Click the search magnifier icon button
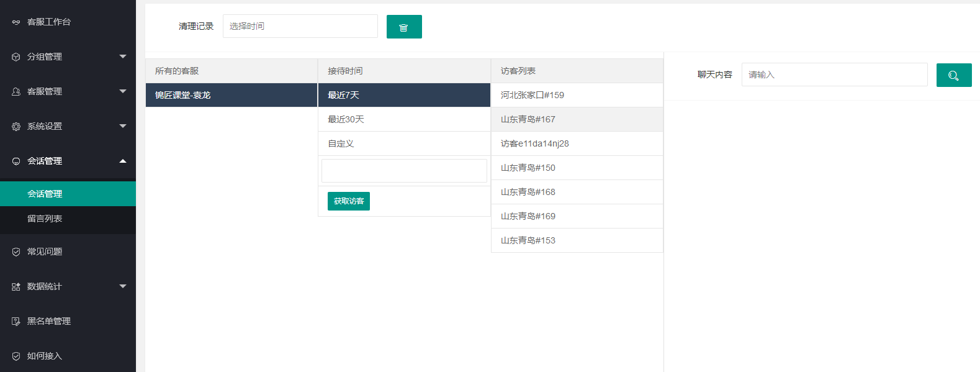The width and height of the screenshot is (980, 372). click(x=953, y=76)
